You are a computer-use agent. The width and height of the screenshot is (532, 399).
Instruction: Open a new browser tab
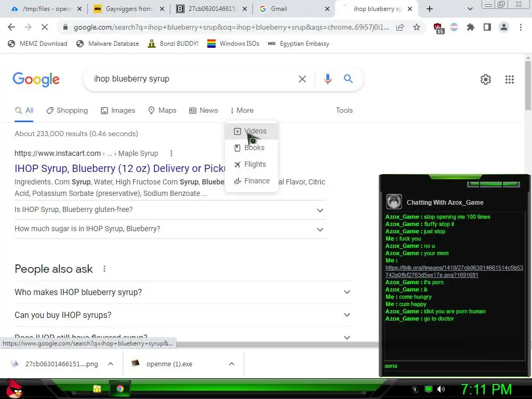click(430, 9)
